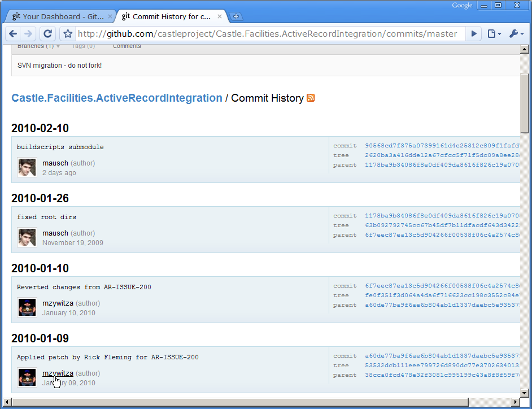Open tree hash 2620ba3a416dde link
Image resolution: width=532 pixels, height=409 pixels.
(x=442, y=155)
